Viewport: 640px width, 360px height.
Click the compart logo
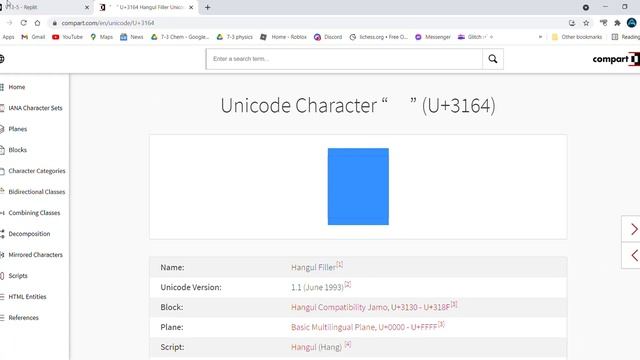[616, 59]
